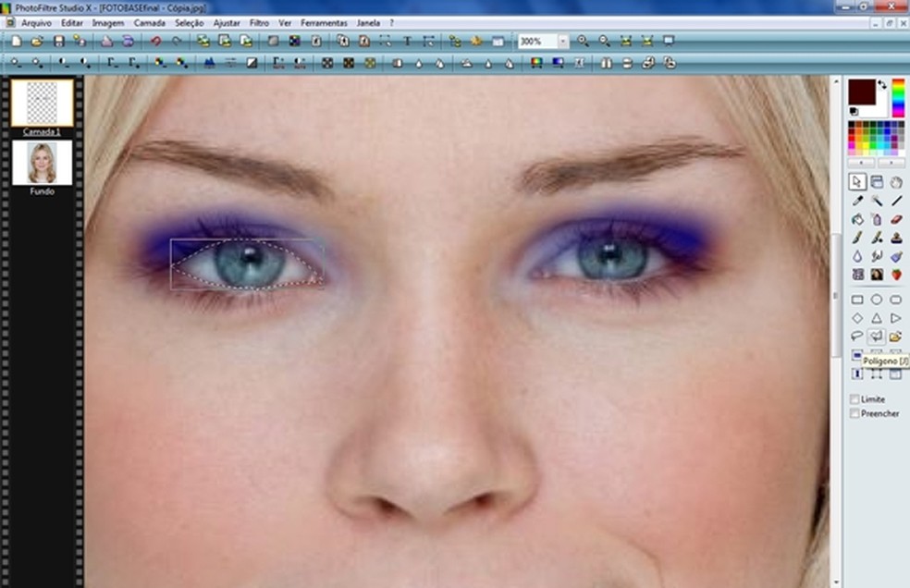
Task: Create a new image from toolbar
Action: coord(17,42)
